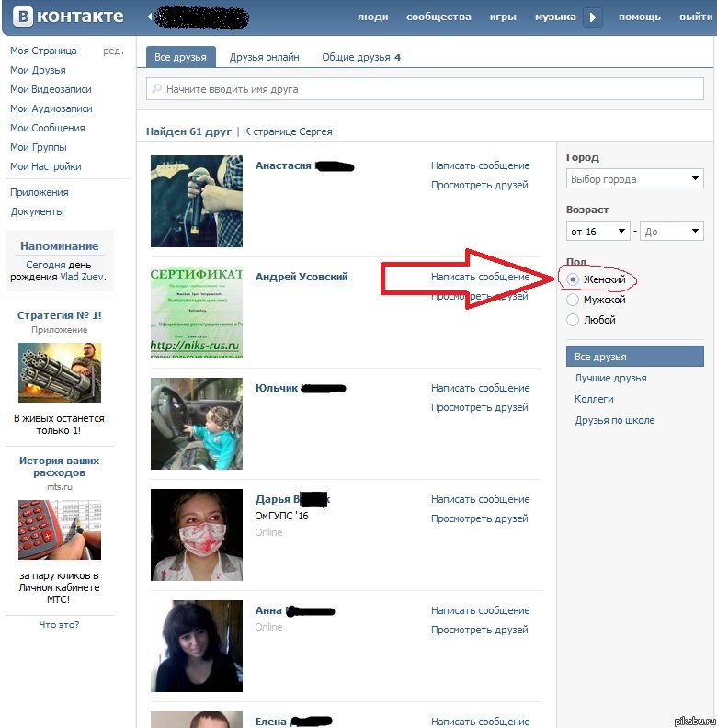Open the Выбор города city dropdown
The height and width of the screenshot is (728, 717).
coord(634,179)
